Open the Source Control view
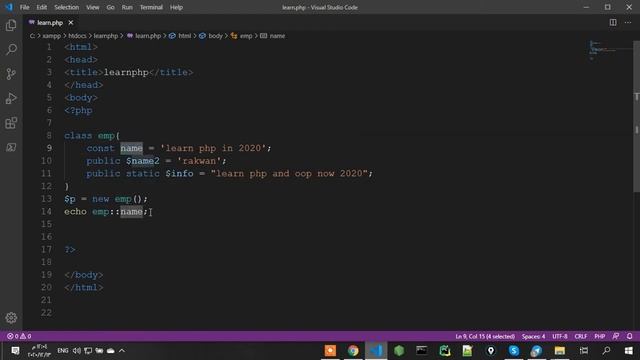640x360 pixels. pos(11,74)
